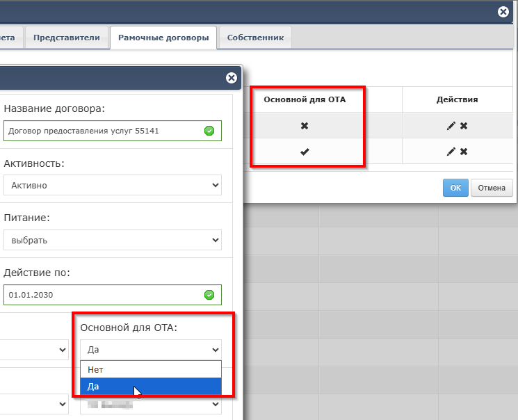
Task: Delete the first contract row
Action: pos(464,126)
